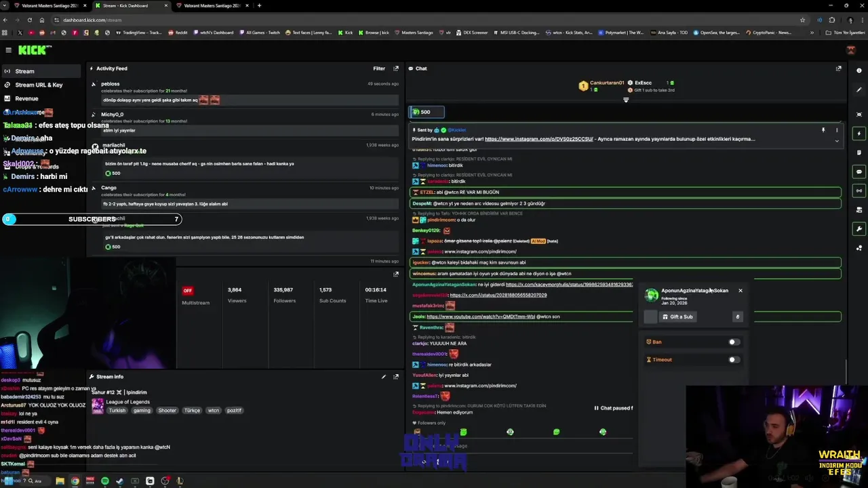Pop out the stream stats panel
Viewport: 868px width, 488px height.
[x=396, y=274]
